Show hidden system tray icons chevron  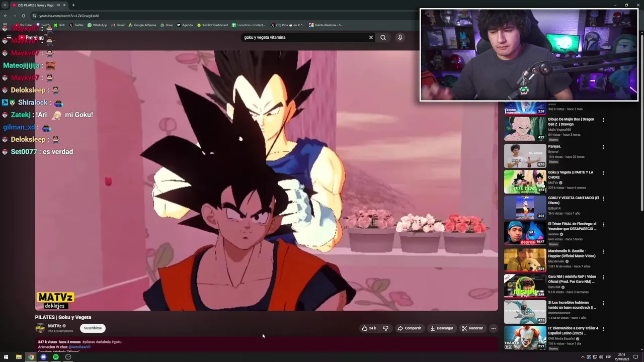pyautogui.click(x=583, y=357)
